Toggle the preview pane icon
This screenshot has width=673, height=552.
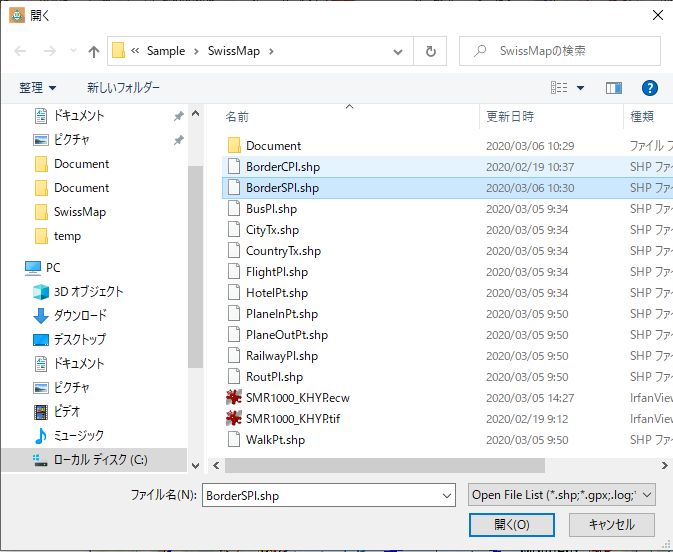coord(614,88)
